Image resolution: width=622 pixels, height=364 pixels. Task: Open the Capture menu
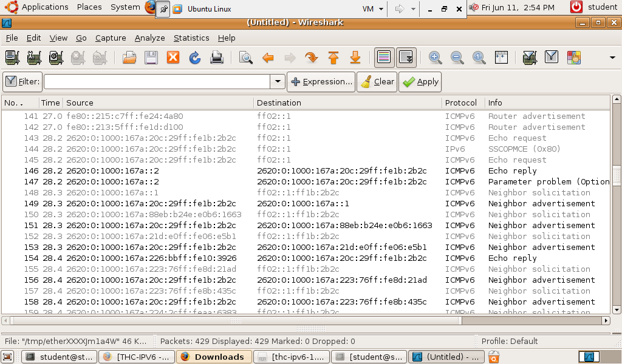[x=111, y=38]
